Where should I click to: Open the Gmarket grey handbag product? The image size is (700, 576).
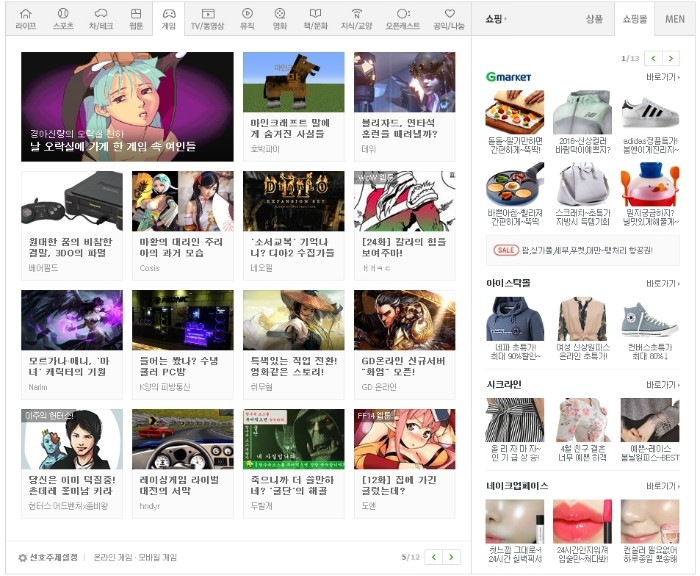coord(582,194)
